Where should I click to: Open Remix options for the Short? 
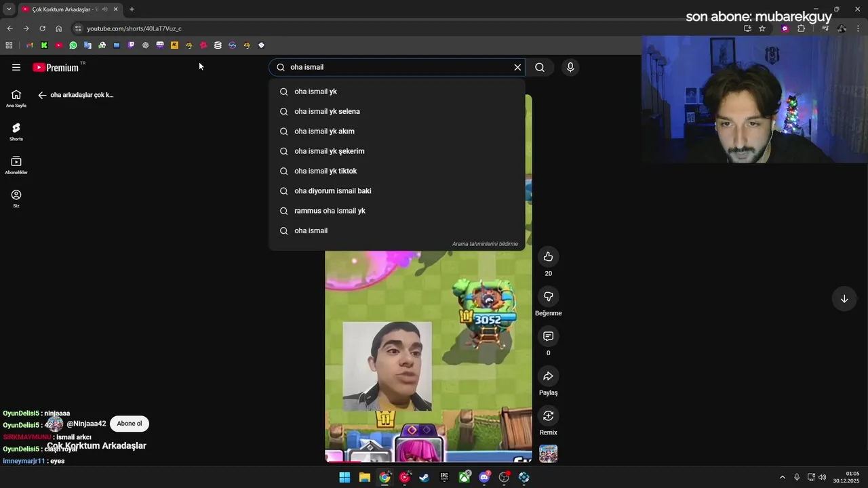(548, 415)
